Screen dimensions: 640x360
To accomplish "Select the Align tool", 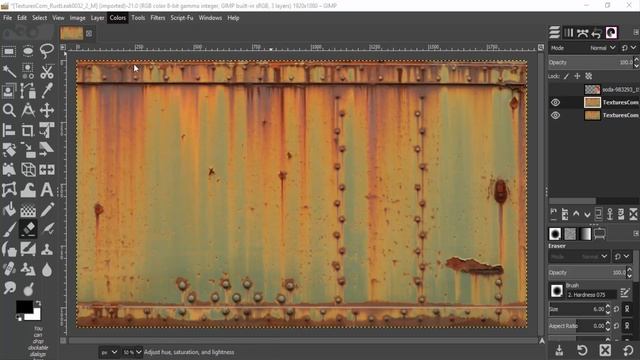I will click(x=9, y=130).
